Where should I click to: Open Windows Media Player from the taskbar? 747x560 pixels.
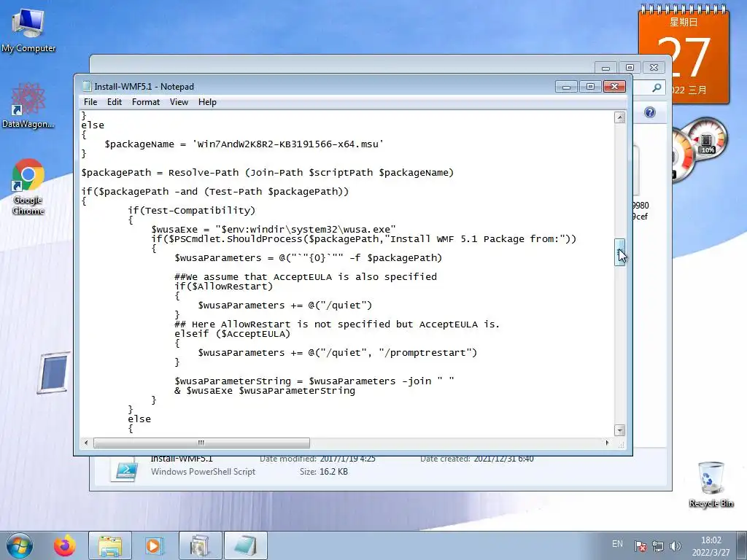coord(154,545)
